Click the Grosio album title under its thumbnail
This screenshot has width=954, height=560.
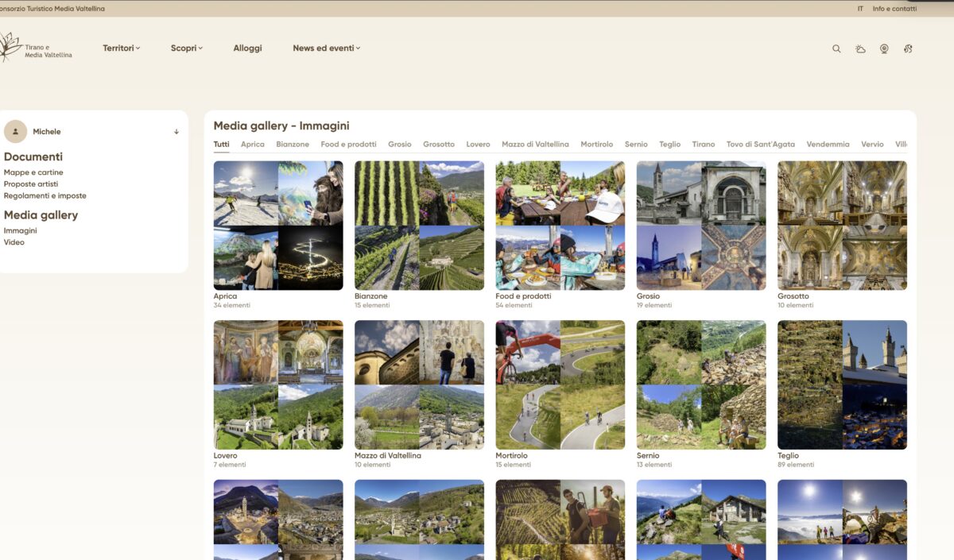[648, 296]
